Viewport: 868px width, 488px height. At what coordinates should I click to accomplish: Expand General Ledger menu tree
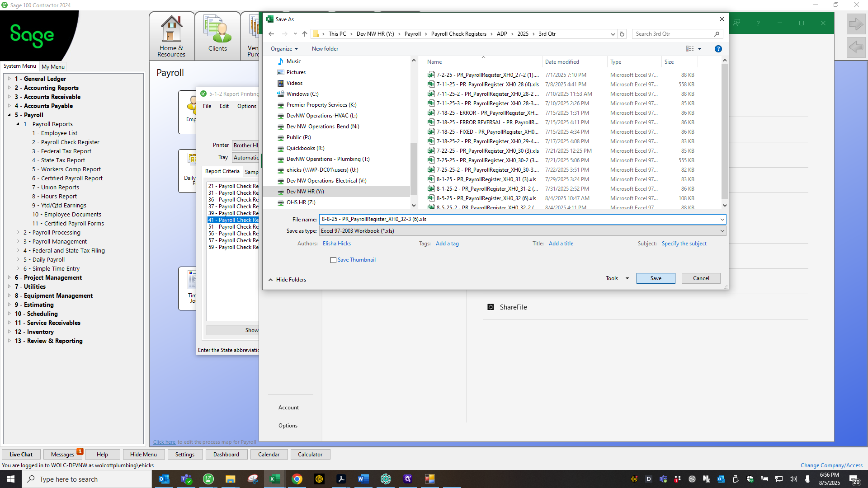pyautogui.click(x=9, y=79)
